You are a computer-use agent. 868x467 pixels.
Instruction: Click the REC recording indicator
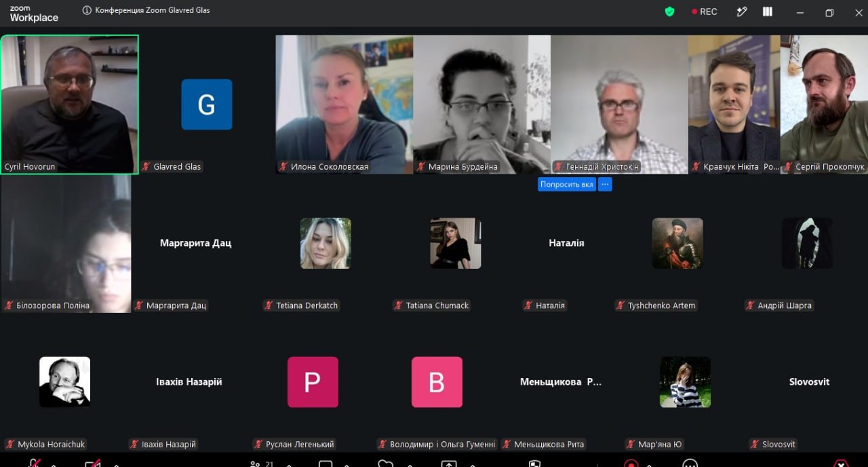point(704,12)
